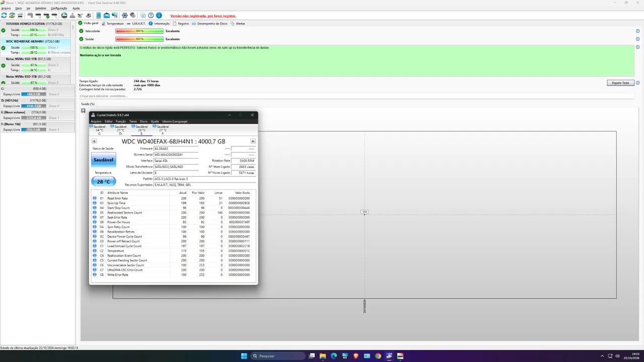Viewport: 644px width, 362px height.
Task: Click the taskbar Pesquisar search box
Action: 279,356
